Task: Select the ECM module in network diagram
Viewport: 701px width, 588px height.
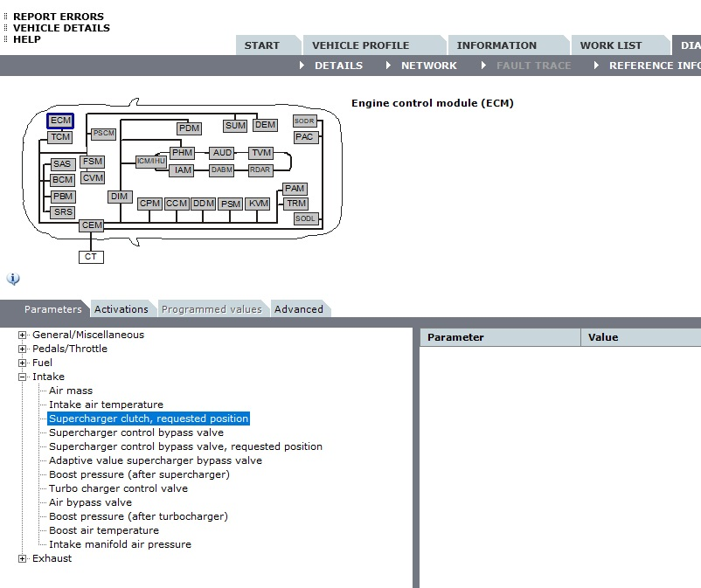Action: 60,121
